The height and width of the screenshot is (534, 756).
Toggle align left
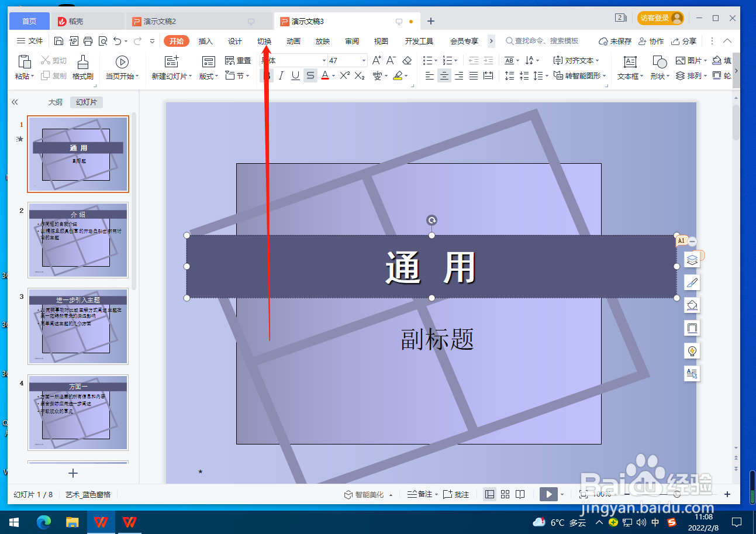coord(430,75)
